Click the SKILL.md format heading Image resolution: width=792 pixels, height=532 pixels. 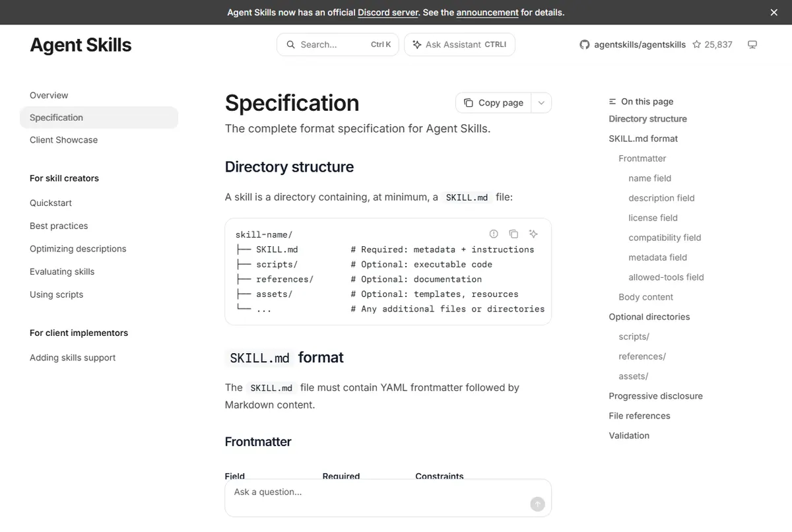pos(284,358)
